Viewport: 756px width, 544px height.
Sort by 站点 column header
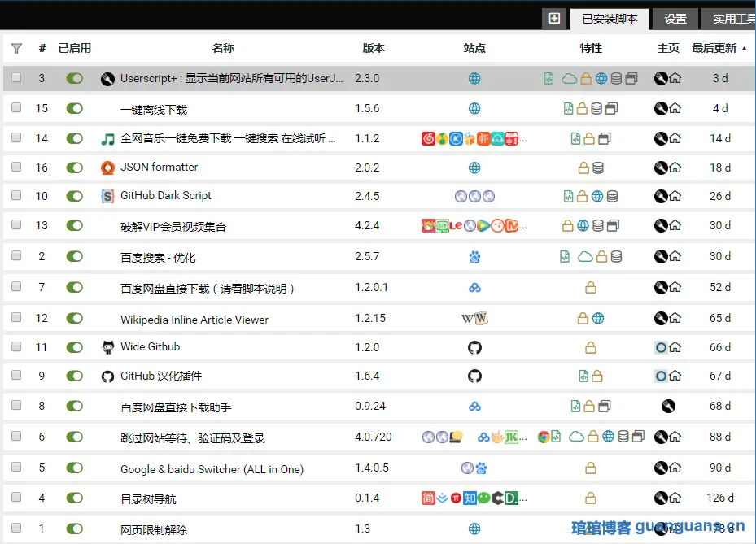pyautogui.click(x=474, y=48)
